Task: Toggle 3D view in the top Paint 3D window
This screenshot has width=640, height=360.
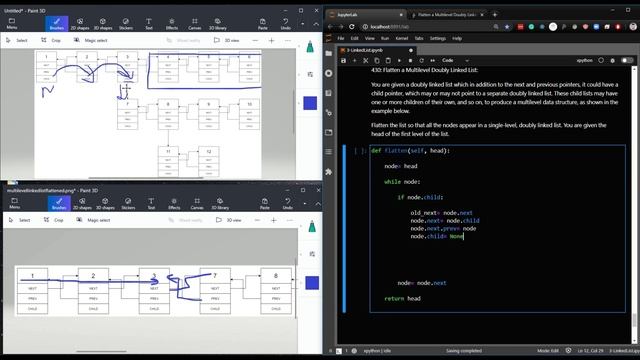Action: (x=227, y=40)
